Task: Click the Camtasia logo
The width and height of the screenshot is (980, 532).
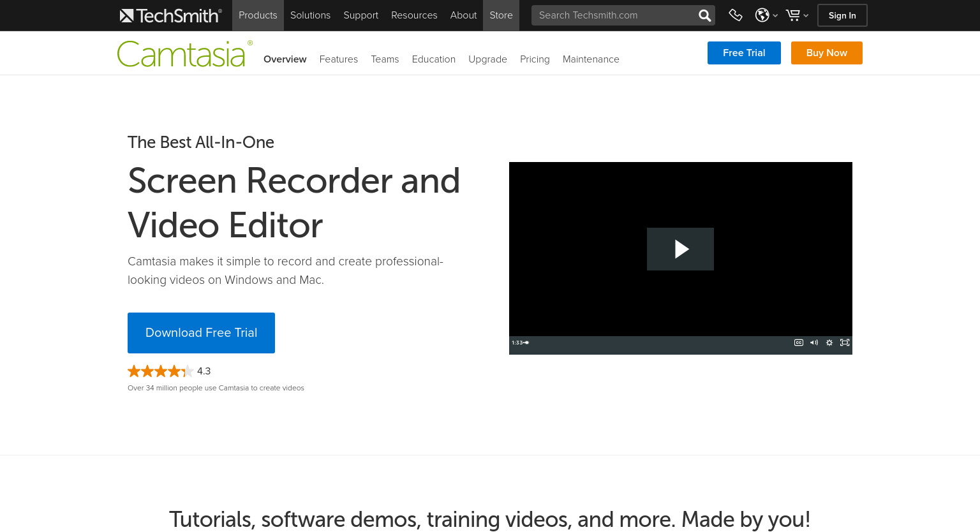Action: coord(185,54)
